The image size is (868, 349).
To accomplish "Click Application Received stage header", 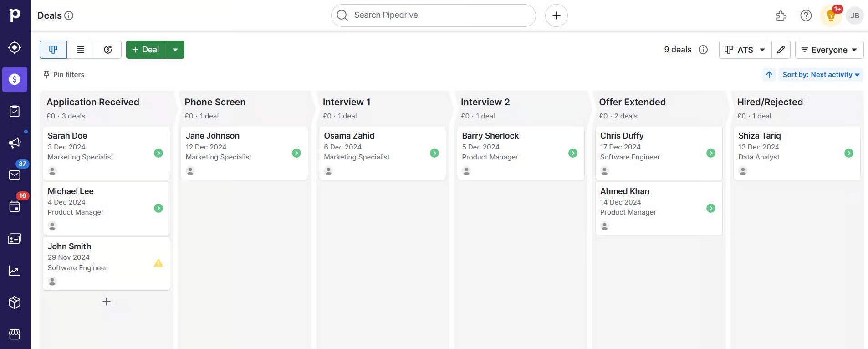I will 93,102.
